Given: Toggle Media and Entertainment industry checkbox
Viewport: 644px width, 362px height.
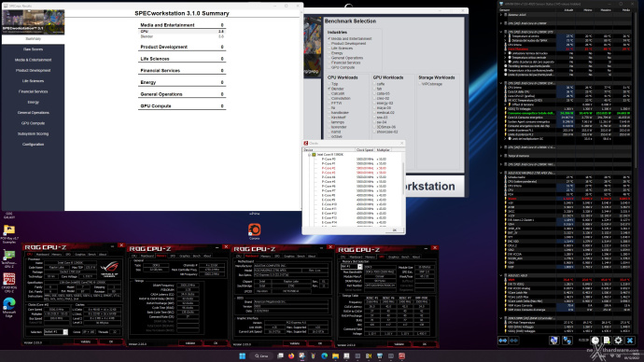Looking at the screenshot, I should (x=329, y=38).
